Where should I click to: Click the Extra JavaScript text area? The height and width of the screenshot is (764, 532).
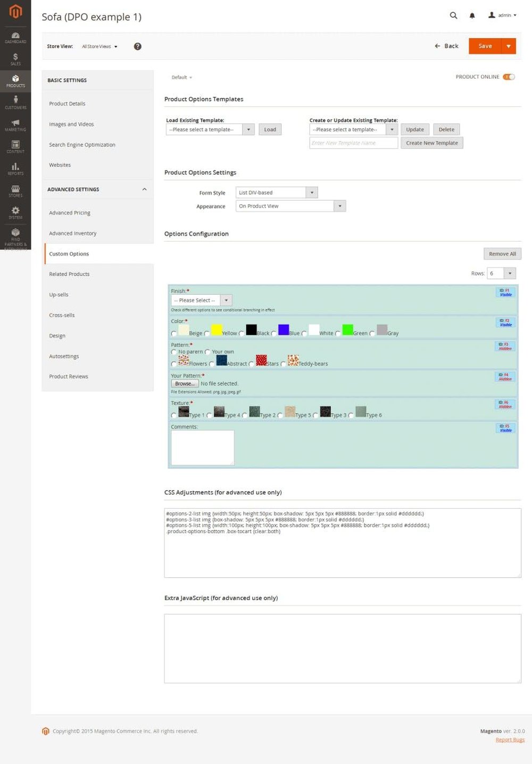pyautogui.click(x=343, y=649)
